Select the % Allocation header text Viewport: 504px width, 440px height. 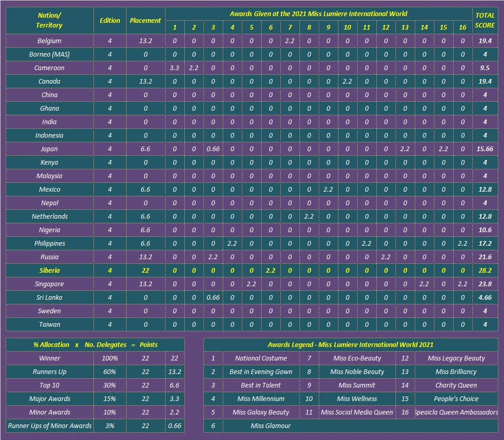pos(51,345)
